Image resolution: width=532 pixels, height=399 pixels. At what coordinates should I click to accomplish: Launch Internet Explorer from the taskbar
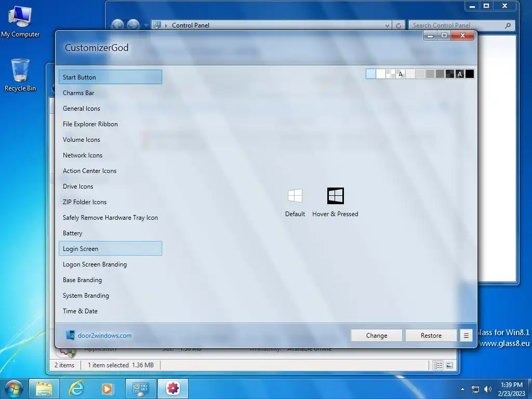(76, 389)
